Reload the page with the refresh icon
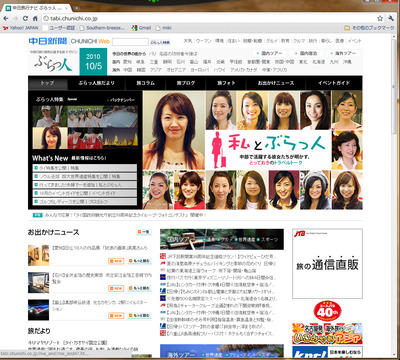The width and height of the screenshot is (400, 360). (25, 19)
